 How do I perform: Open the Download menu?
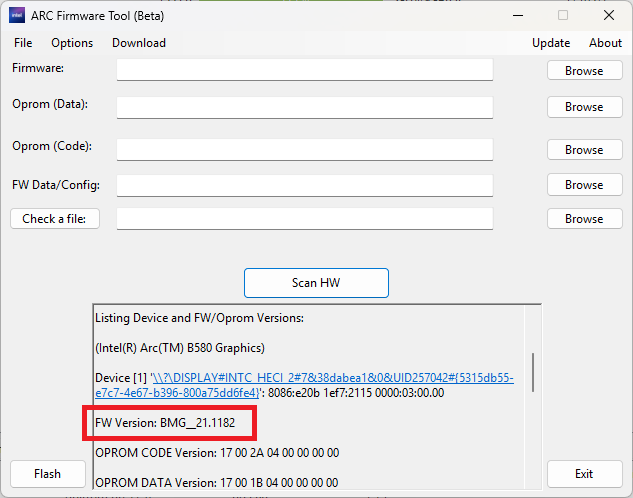click(139, 43)
